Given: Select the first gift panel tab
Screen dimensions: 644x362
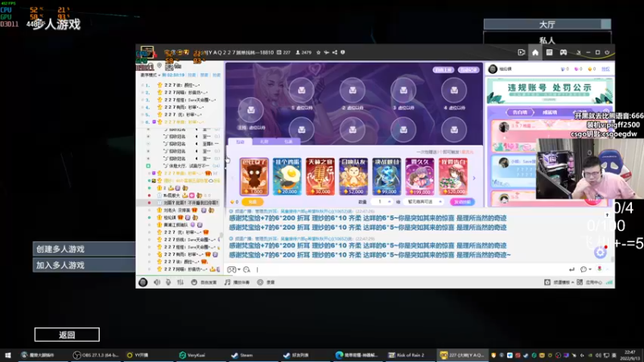Looking at the screenshot, I should click(x=240, y=142).
